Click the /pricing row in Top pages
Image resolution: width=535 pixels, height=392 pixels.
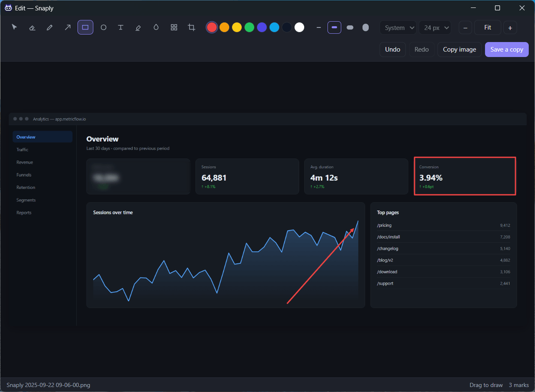point(443,225)
